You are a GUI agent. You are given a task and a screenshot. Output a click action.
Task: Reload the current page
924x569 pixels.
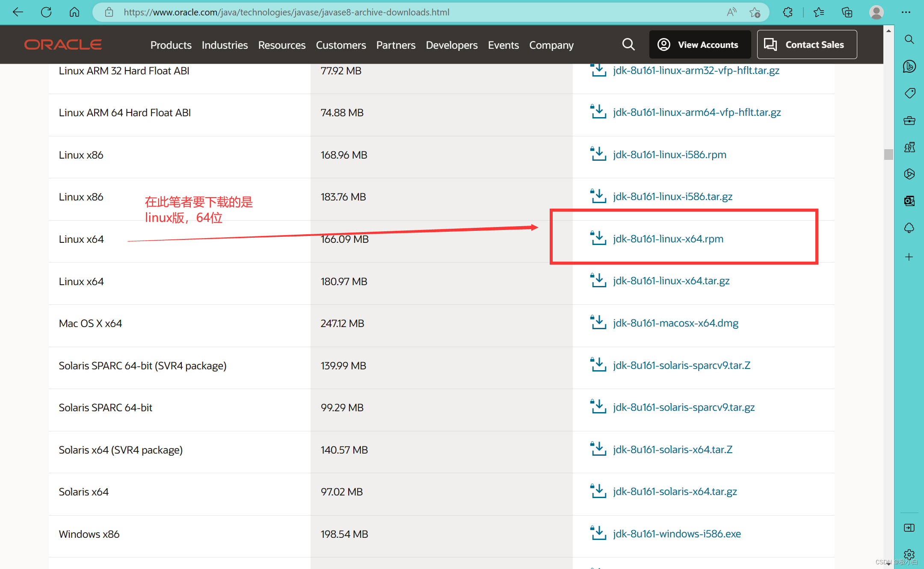point(46,12)
